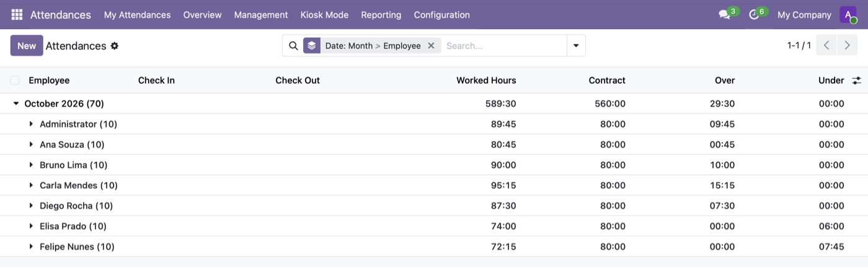Click Elisa Prado's 06:00 under value

tap(831, 226)
